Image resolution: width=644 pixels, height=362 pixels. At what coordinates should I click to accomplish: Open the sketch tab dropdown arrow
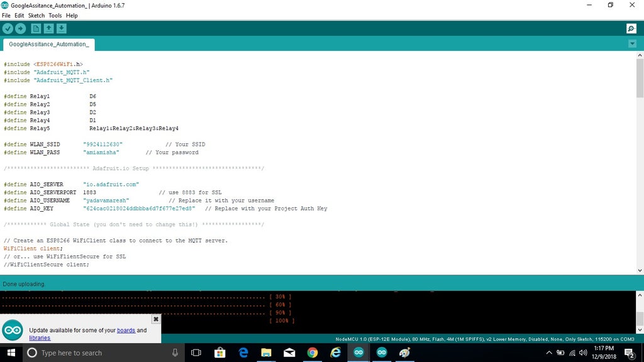click(x=633, y=44)
